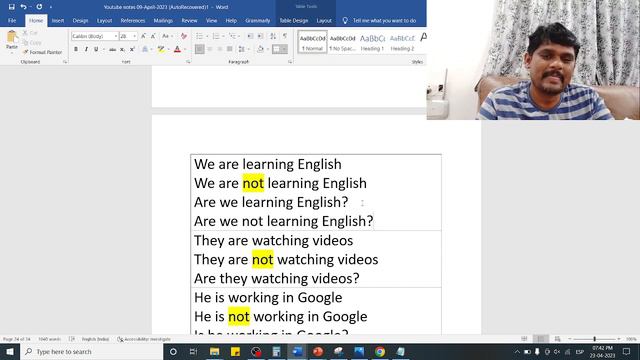
Task: Apply strikethrough to text
Action: pos(112,49)
